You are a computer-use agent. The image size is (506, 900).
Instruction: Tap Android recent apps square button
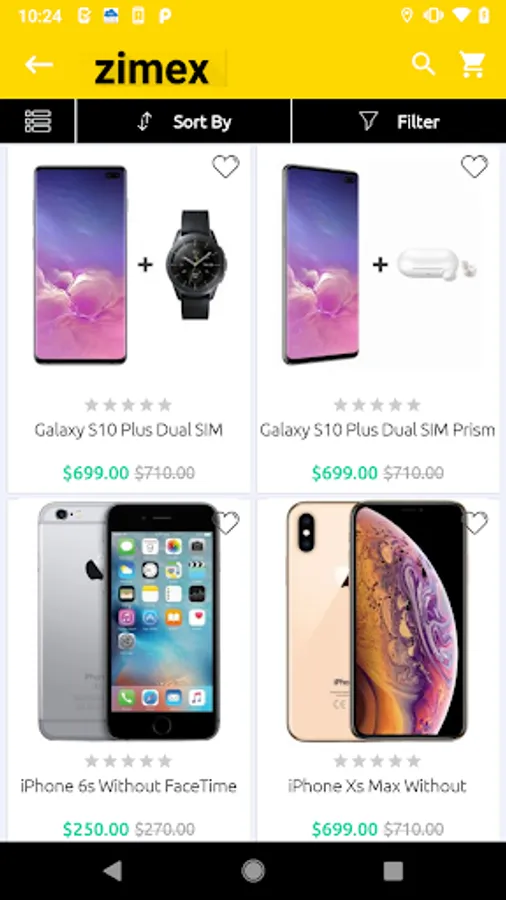coord(393,871)
